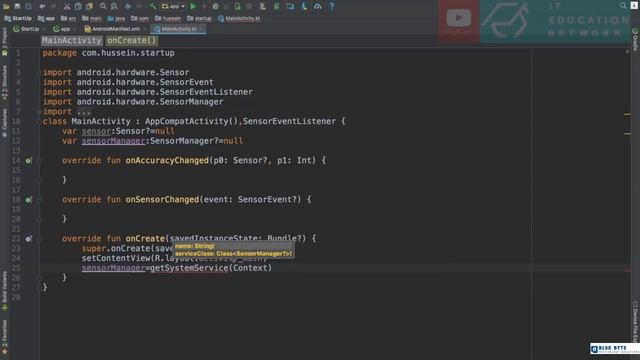This screenshot has width=640, height=360.
Task: Click the Copy toolbar icon
Action: (x=78, y=7)
